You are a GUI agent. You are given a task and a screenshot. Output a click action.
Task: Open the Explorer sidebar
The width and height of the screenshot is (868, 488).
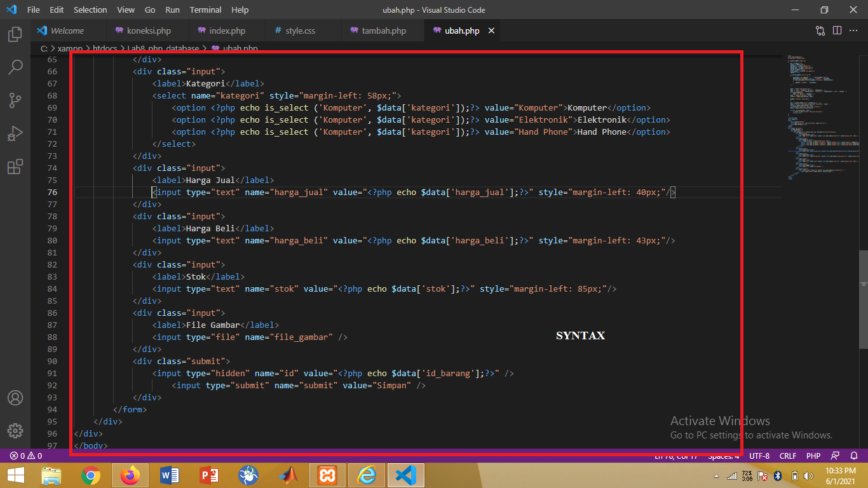(x=15, y=34)
